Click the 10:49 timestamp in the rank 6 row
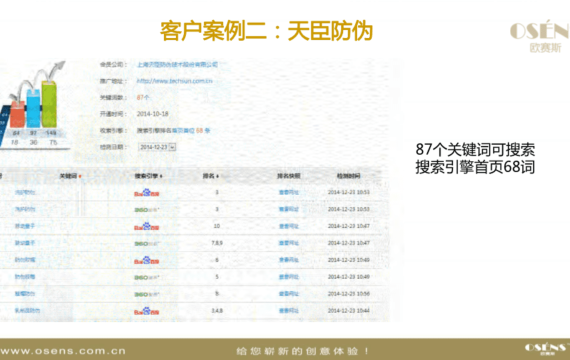 click(349, 260)
